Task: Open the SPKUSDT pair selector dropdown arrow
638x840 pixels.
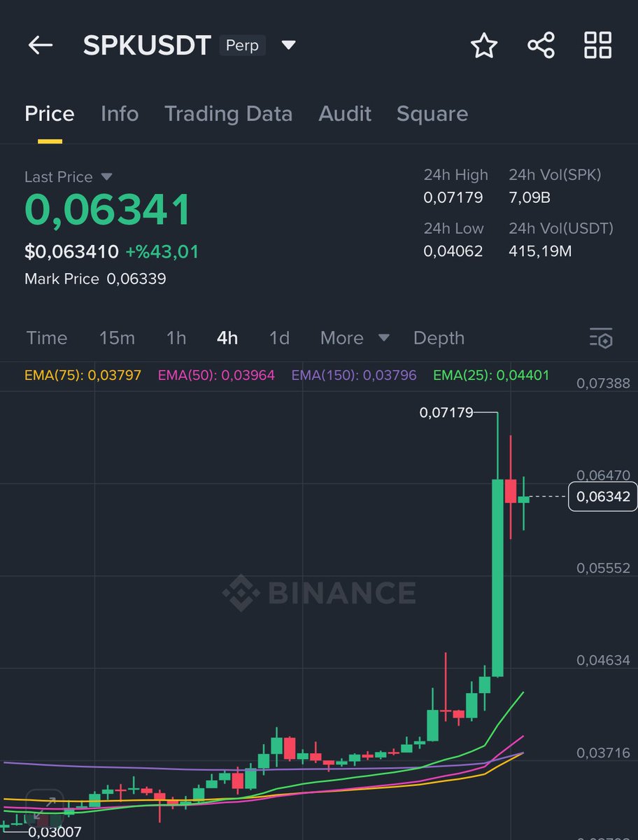Action: (x=288, y=45)
